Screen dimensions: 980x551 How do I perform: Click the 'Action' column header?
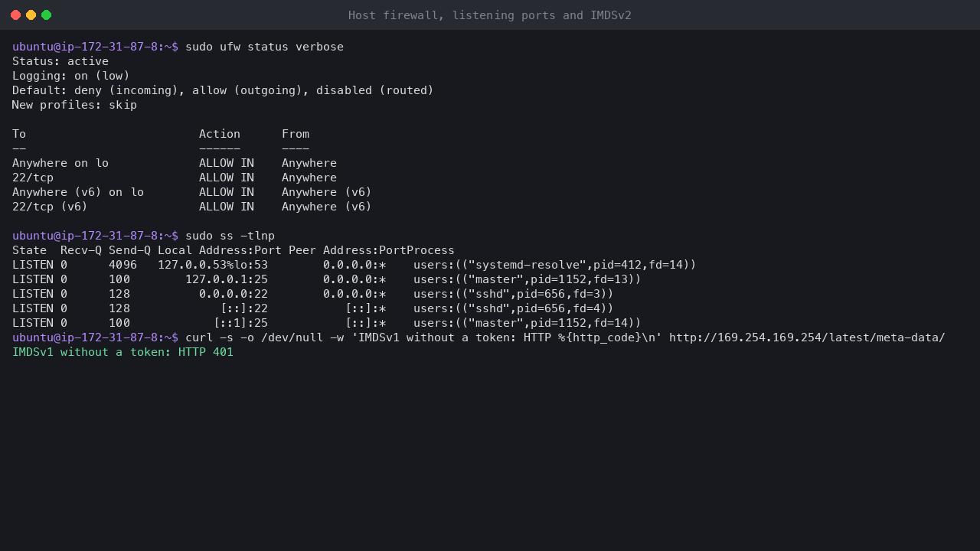[220, 134]
